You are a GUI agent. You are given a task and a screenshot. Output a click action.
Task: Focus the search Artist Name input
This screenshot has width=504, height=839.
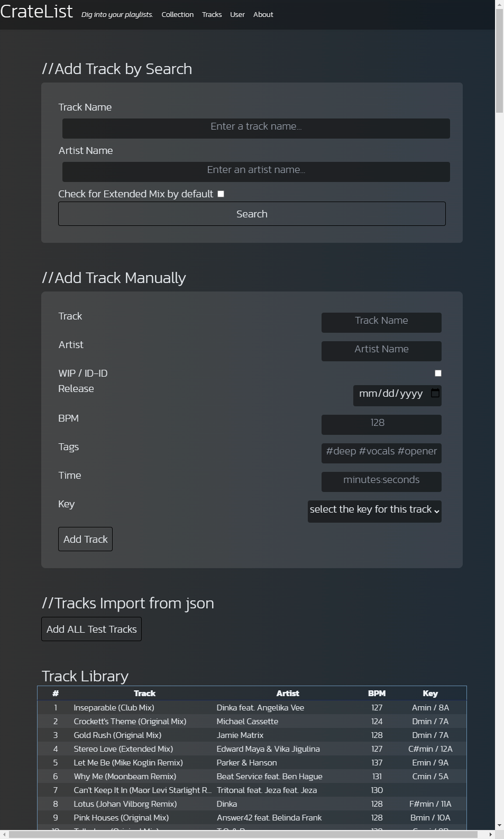[256, 172]
